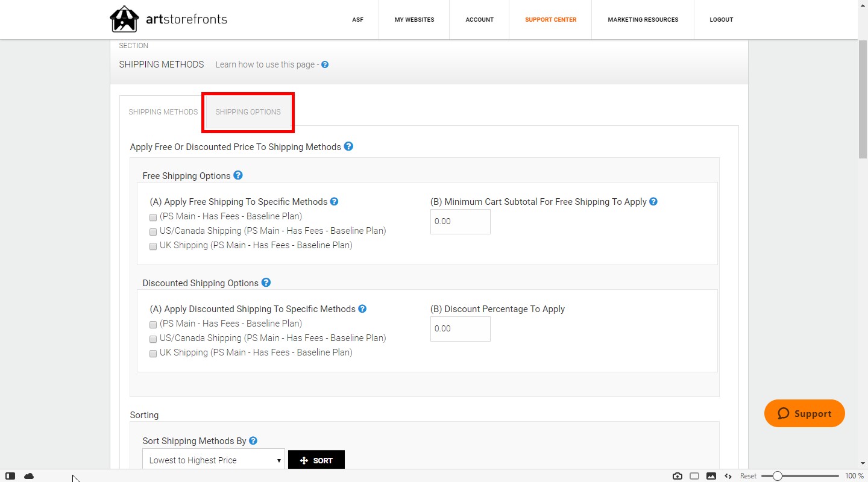Click help icon next to Free Shipping Options
Viewport: 868px width, 482px height.
coord(238,175)
